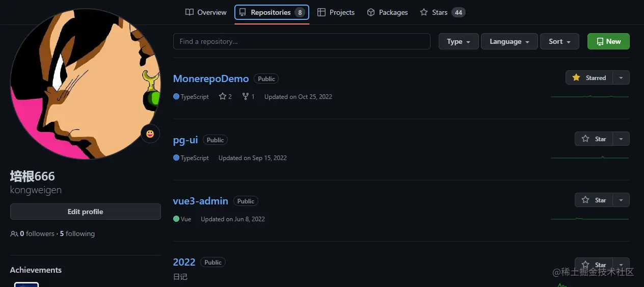This screenshot has width=644, height=287.
Task: Open the 2022 repository
Action: (184, 262)
